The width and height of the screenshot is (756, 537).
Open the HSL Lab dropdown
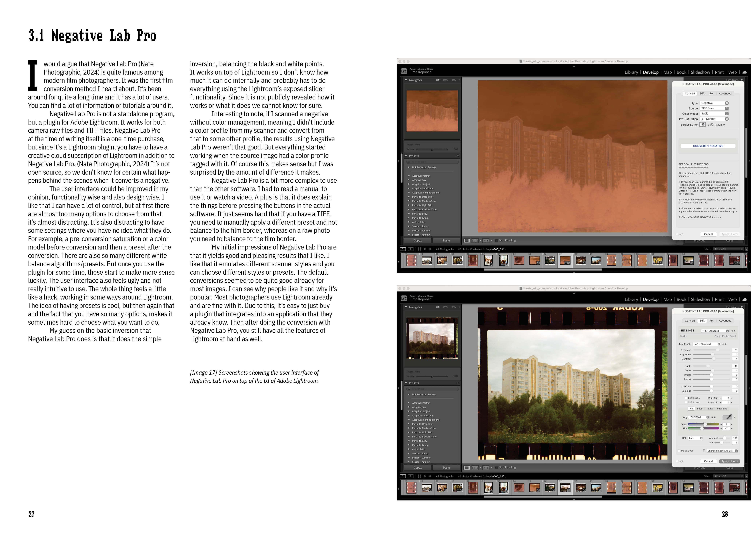pyautogui.click(x=695, y=438)
